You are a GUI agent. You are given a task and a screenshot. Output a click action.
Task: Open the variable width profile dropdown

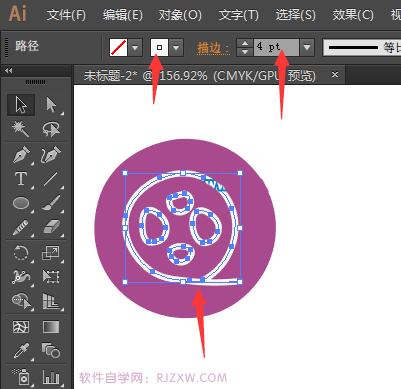pyautogui.click(x=363, y=47)
